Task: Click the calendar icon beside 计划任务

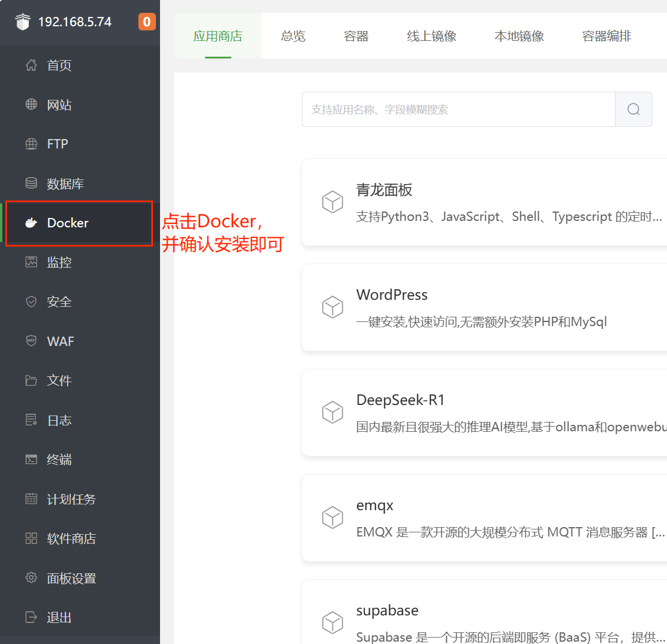Action: pyautogui.click(x=31, y=498)
